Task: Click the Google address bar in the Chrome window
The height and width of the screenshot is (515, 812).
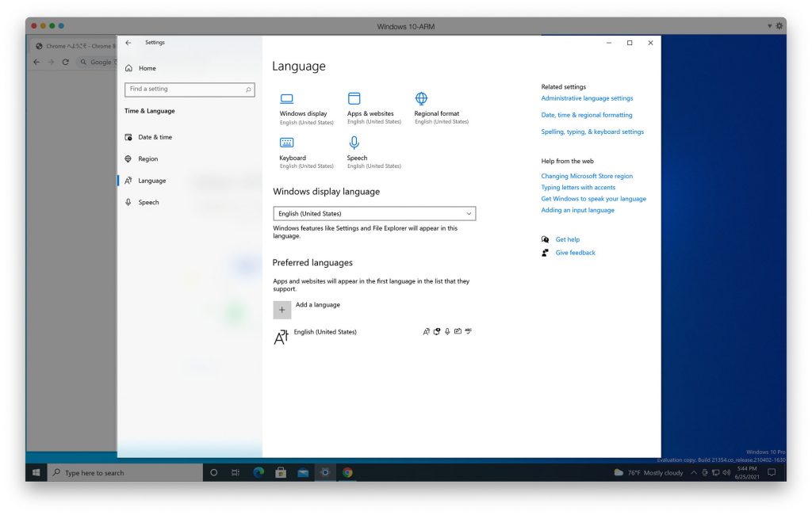Action: coord(97,62)
